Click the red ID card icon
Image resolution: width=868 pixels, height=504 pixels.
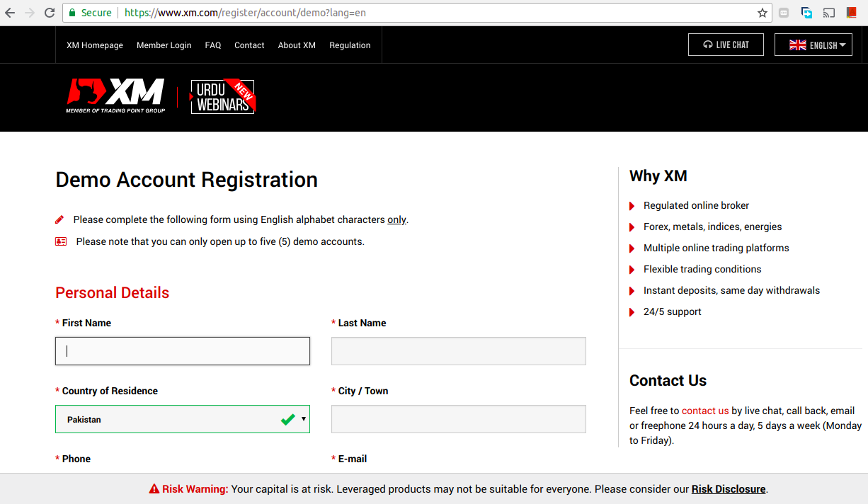61,241
